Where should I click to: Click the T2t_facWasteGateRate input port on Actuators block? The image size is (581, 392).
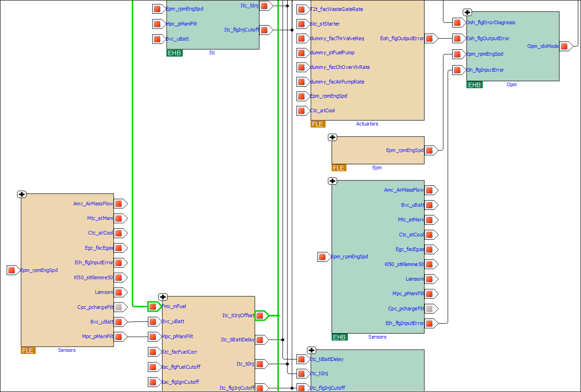click(x=302, y=9)
